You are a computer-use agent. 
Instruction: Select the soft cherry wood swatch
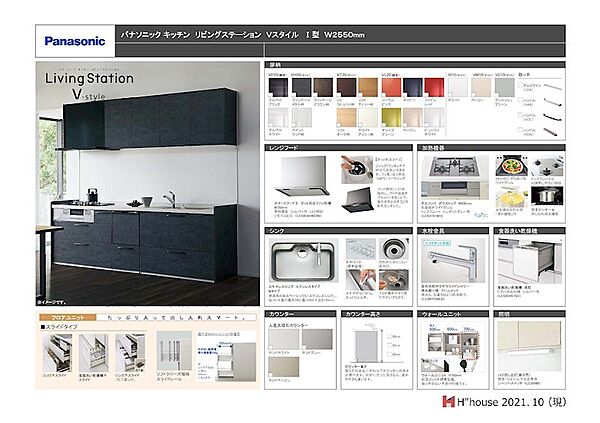coord(368,88)
